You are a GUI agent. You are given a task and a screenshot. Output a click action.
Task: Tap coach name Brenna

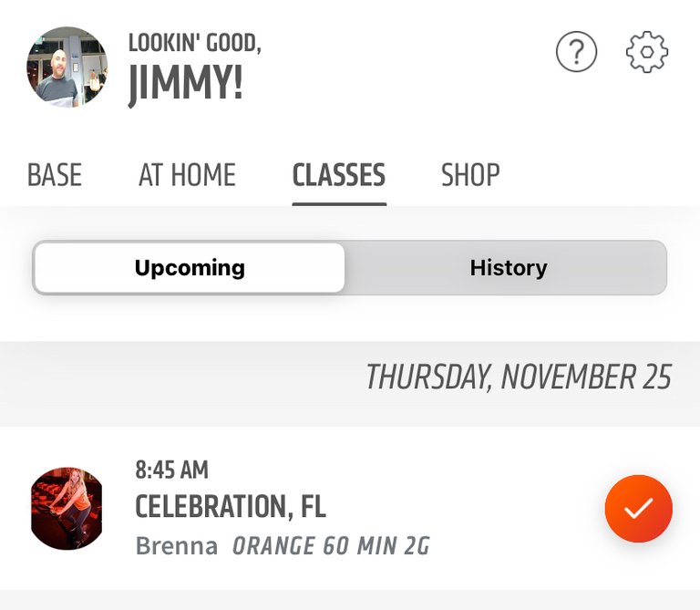coord(177,545)
